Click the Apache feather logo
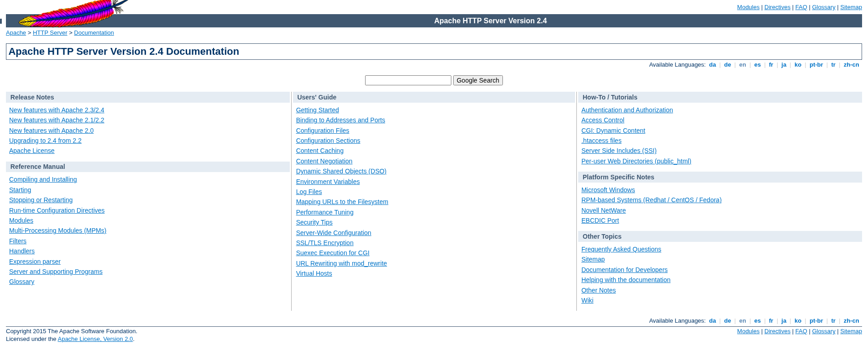The width and height of the screenshot is (868, 356). coord(73,14)
